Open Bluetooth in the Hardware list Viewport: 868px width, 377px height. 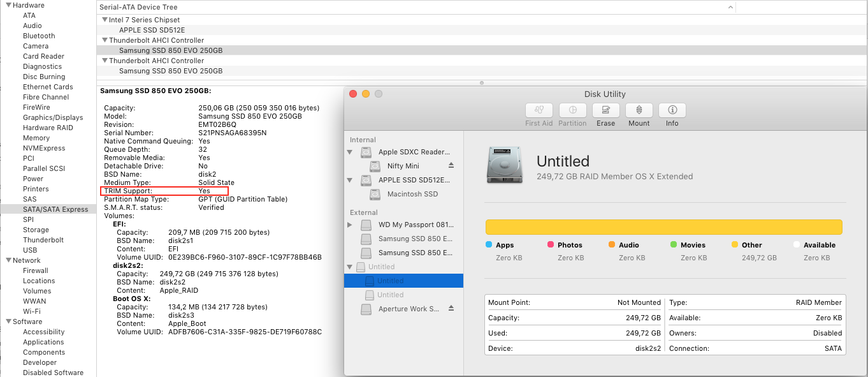click(39, 36)
